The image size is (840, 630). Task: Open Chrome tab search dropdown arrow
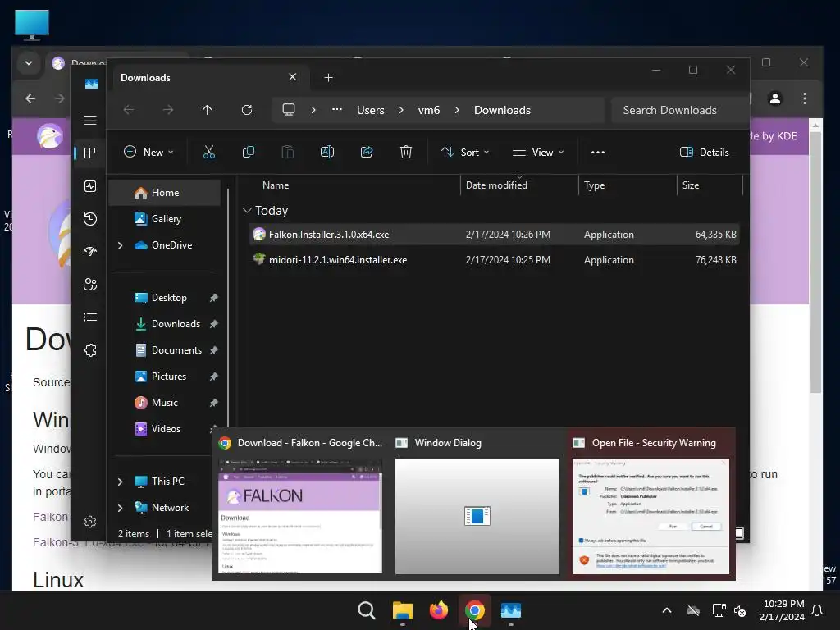29,63
